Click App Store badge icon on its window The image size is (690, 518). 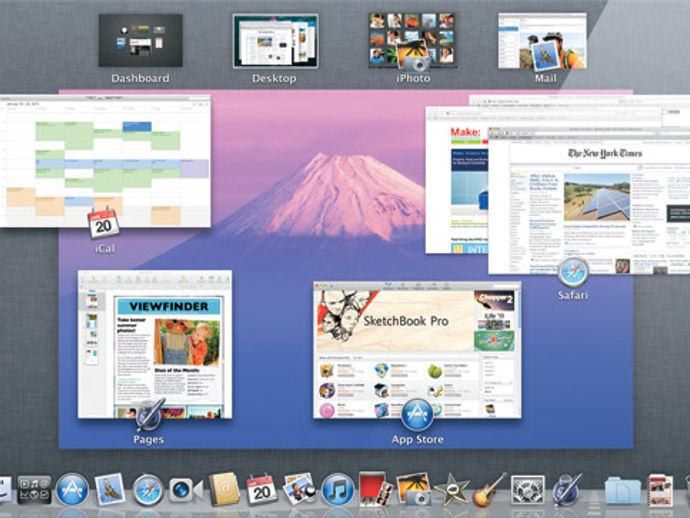tap(417, 415)
